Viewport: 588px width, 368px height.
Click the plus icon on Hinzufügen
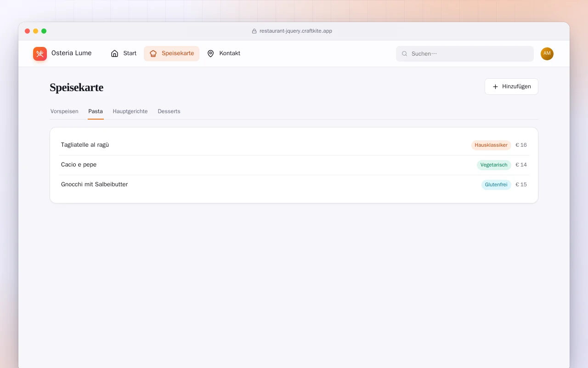[x=495, y=86]
